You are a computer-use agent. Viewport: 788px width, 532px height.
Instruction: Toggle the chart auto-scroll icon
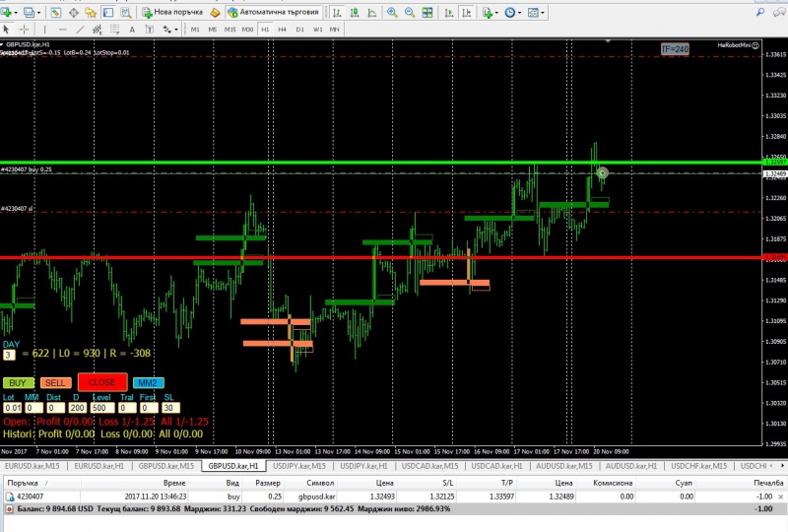(x=449, y=12)
